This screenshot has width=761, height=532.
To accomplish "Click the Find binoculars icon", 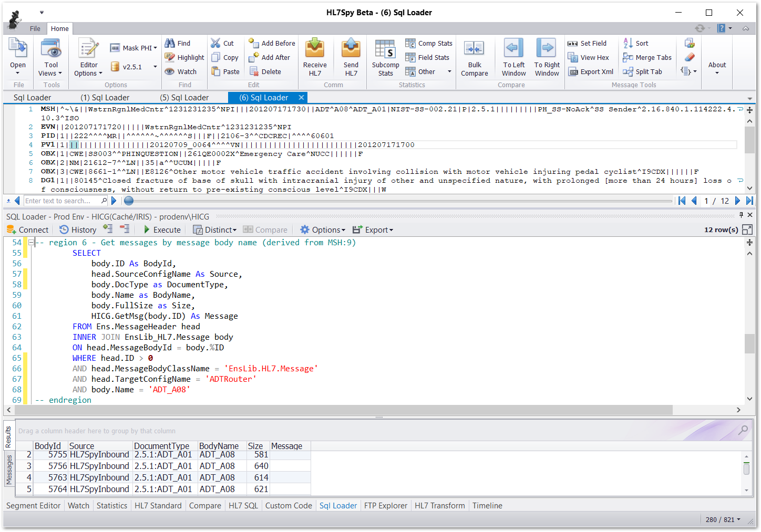I will click(x=170, y=43).
